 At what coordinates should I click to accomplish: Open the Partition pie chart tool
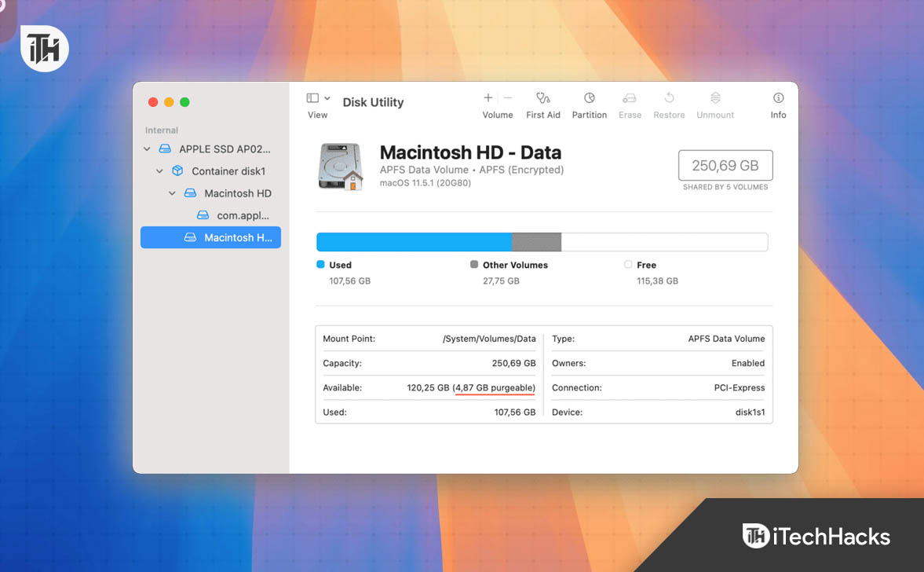[x=589, y=98]
